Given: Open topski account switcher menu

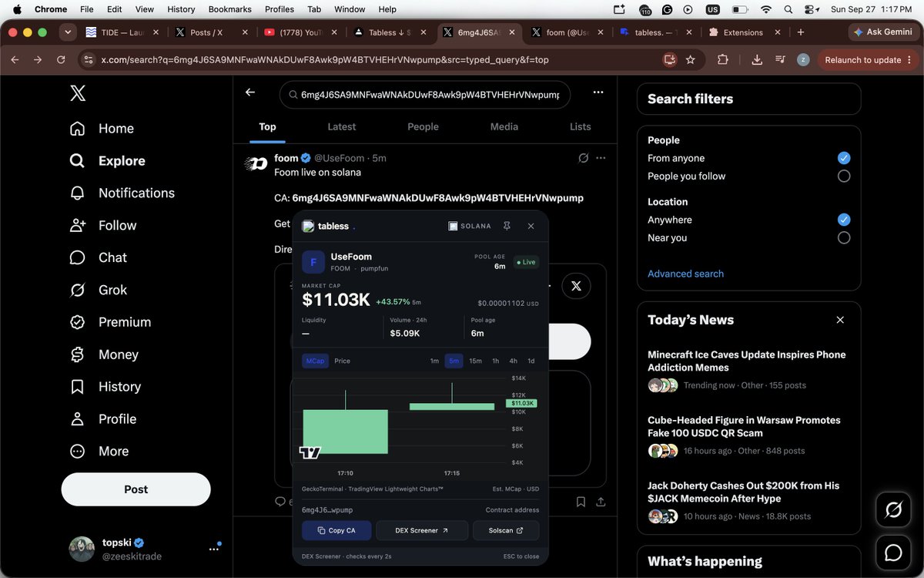Looking at the screenshot, I should (x=213, y=549).
